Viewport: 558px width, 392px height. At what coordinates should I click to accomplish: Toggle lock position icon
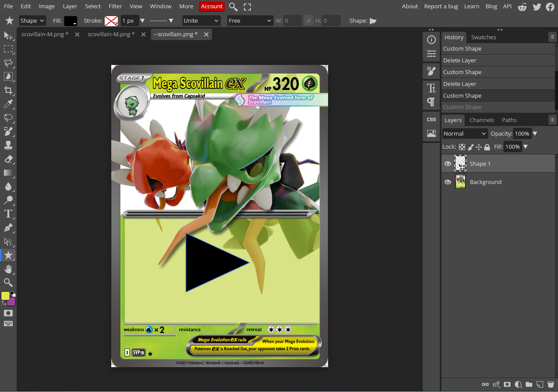(x=479, y=147)
